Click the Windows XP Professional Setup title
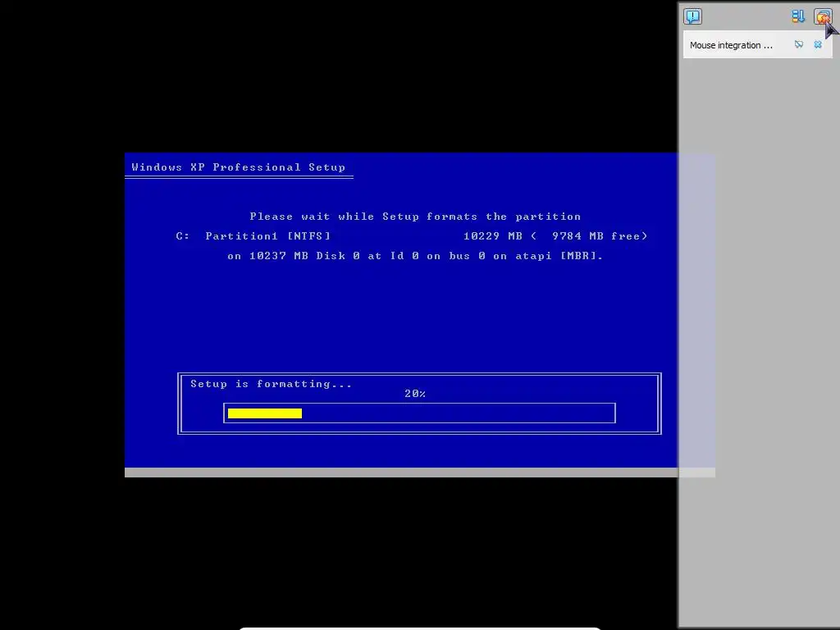The height and width of the screenshot is (630, 840). coord(239,167)
